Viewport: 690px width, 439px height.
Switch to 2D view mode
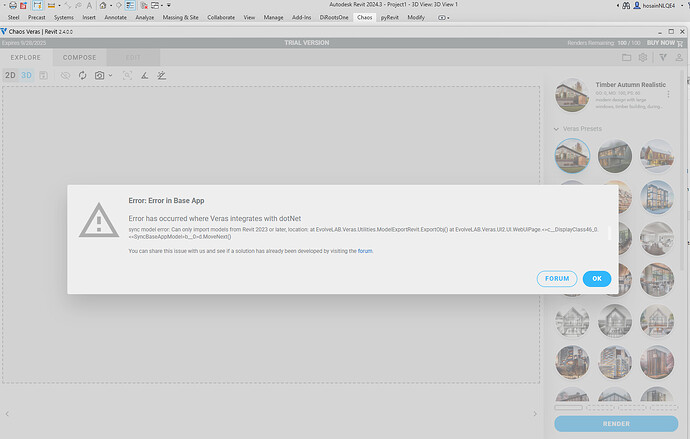point(10,75)
